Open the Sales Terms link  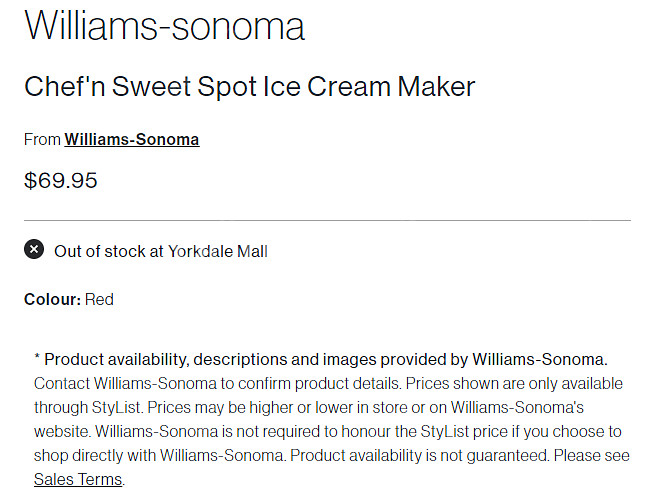(78, 479)
